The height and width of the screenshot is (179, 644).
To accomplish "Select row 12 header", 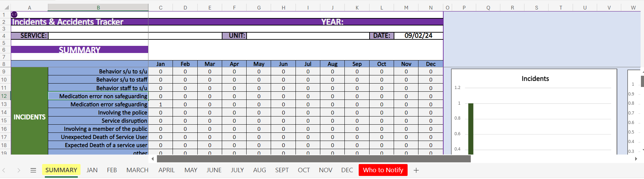I will coord(4,96).
